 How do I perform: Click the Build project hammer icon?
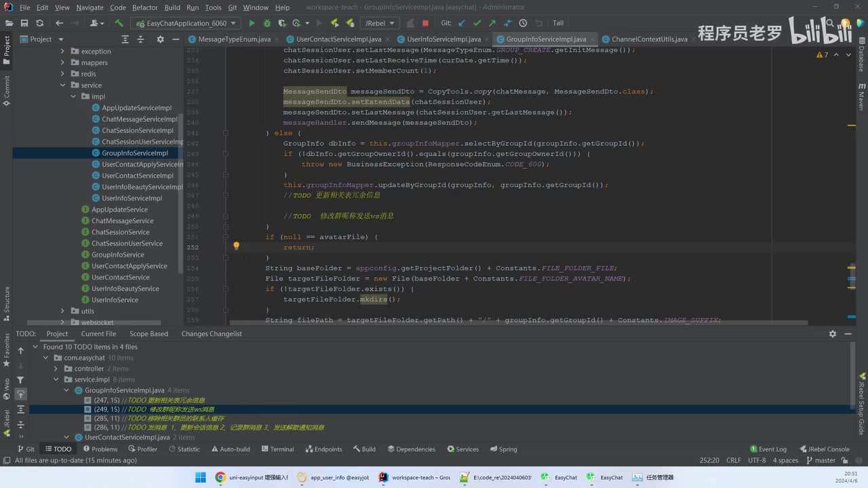[119, 23]
